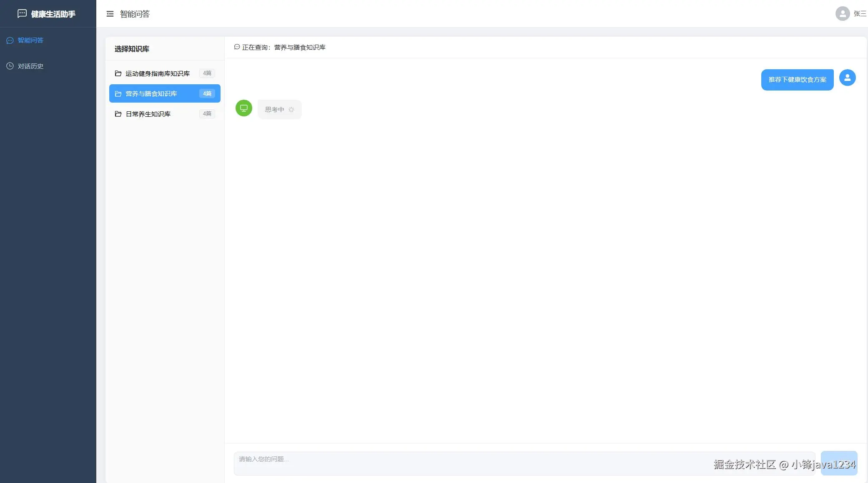Viewport: 868px width, 483px height.
Task: Click the green bot avatar icon
Action: [244, 108]
